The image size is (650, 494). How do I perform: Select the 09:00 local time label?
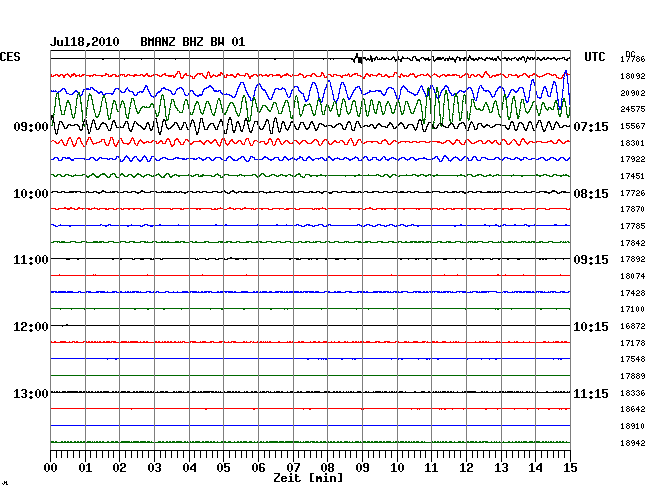pos(31,127)
